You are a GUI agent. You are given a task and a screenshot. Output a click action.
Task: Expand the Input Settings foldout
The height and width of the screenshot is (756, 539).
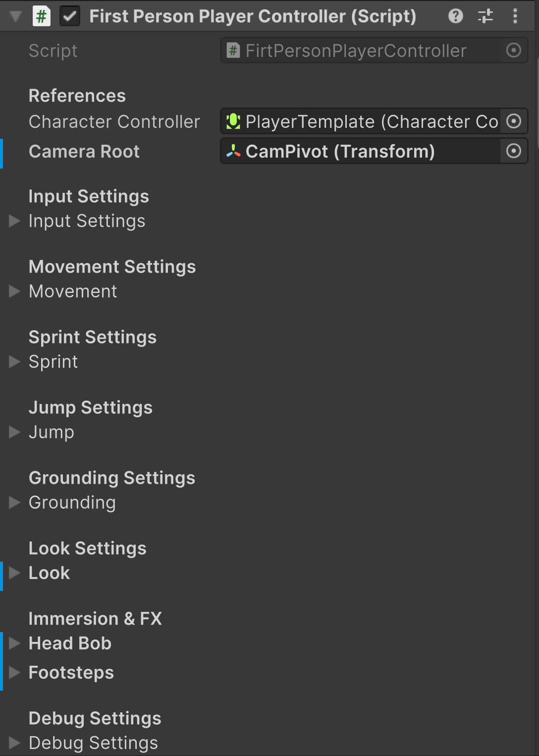click(15, 221)
